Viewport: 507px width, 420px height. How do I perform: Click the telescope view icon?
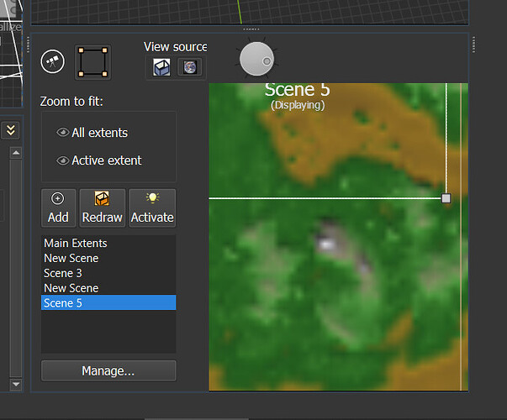[53, 61]
